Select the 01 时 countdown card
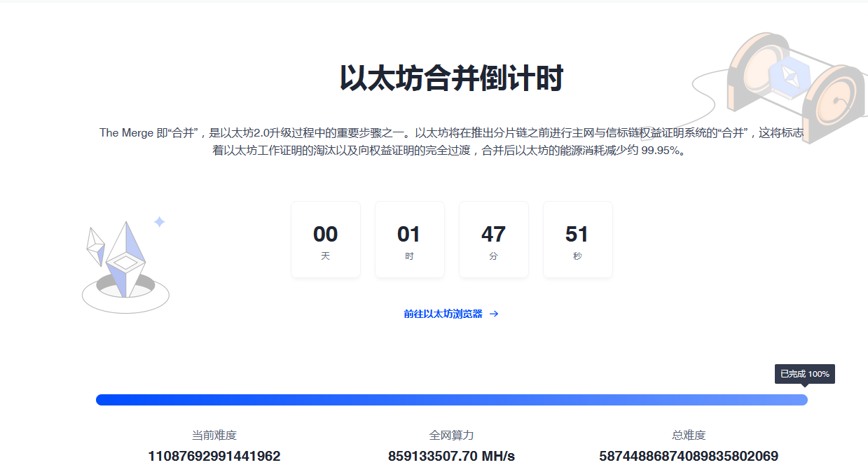 [410, 240]
